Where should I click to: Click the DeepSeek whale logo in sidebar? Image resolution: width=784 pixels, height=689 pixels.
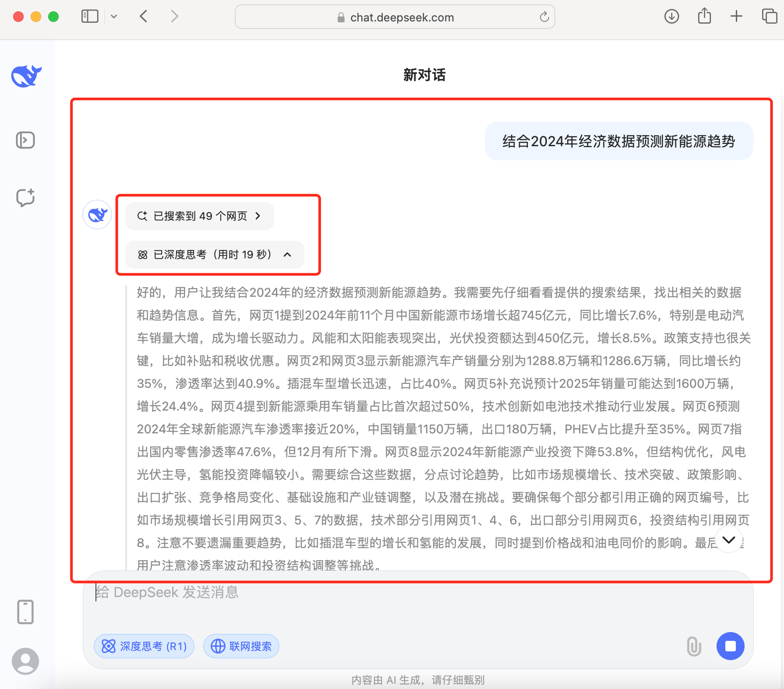click(26, 76)
